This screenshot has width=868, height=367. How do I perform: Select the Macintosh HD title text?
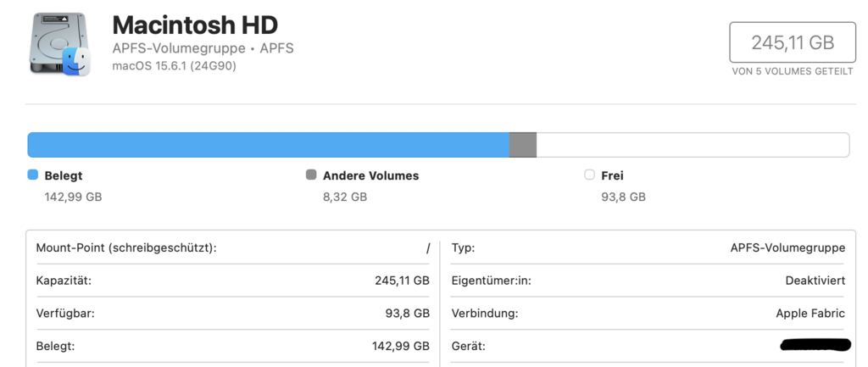(x=195, y=25)
